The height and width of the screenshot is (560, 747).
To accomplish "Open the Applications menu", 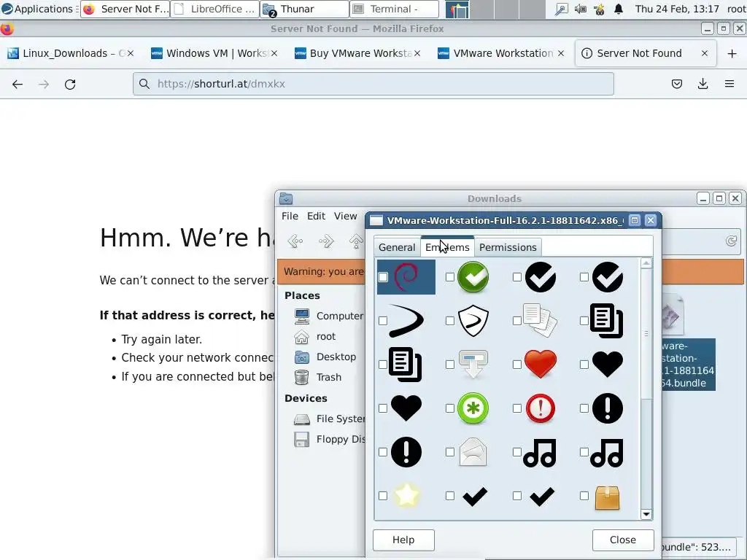I will tap(38, 9).
